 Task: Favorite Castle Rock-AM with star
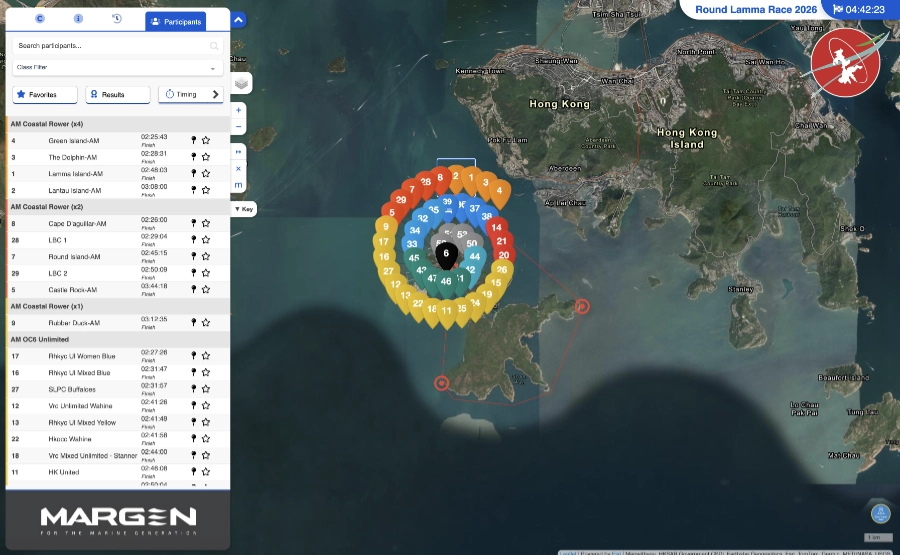[206, 289]
